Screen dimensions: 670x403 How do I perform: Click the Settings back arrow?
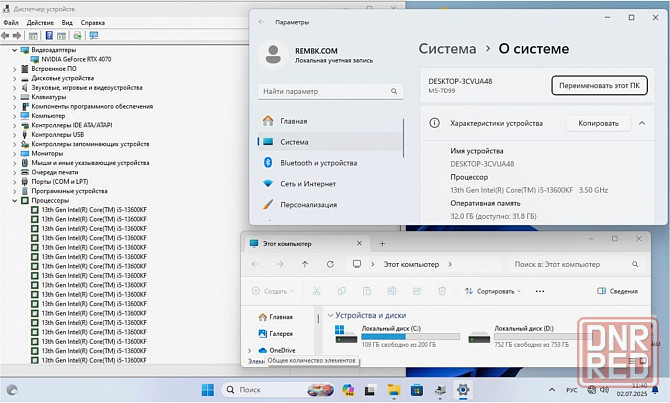[x=262, y=22]
